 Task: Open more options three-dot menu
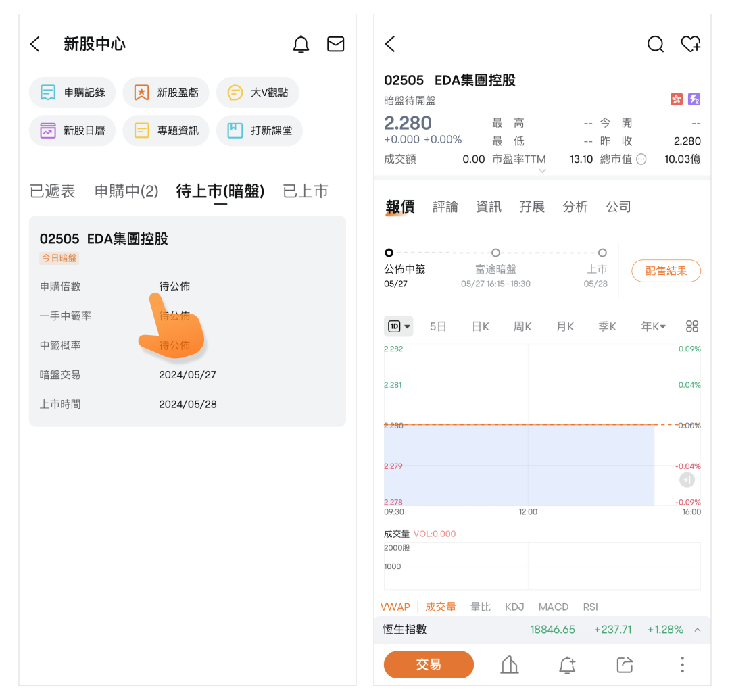point(682,665)
